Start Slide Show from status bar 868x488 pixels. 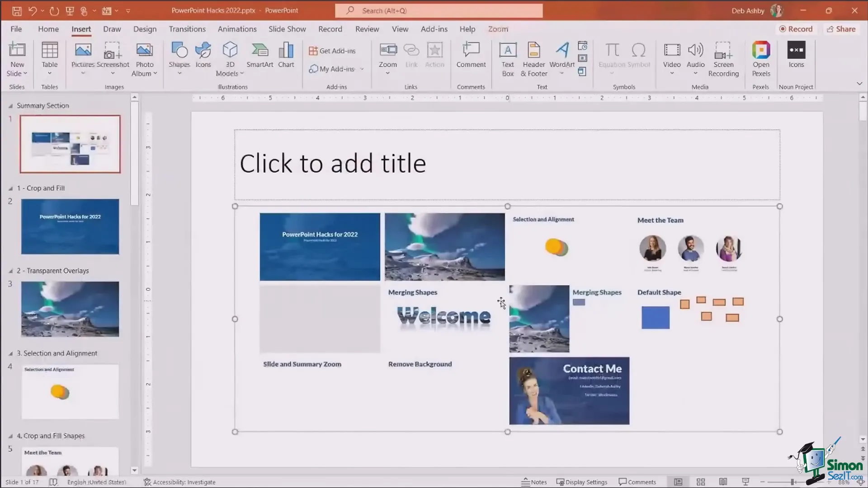(745, 482)
